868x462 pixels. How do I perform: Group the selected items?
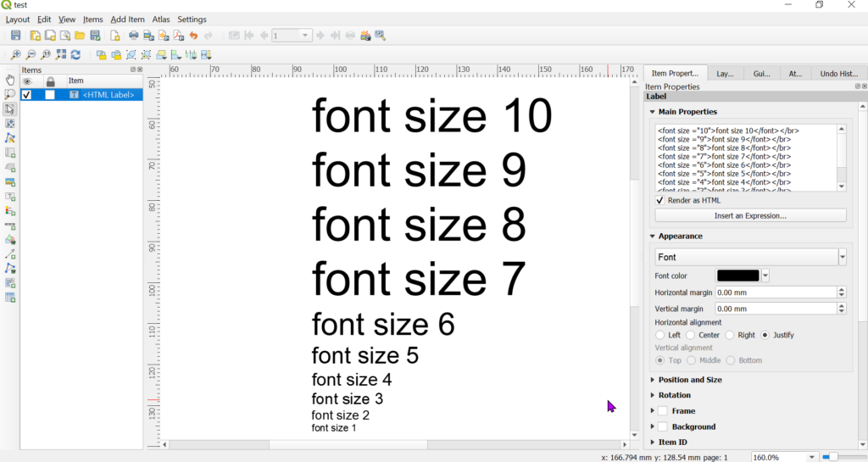point(131,55)
